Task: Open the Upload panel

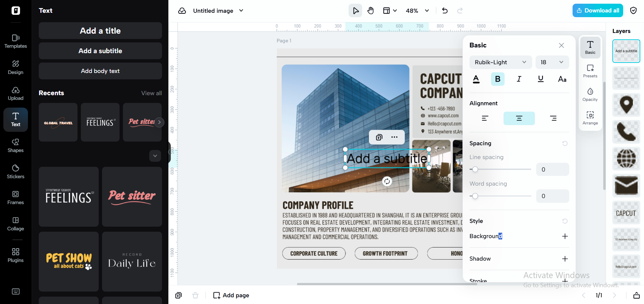Action: pyautogui.click(x=15, y=93)
